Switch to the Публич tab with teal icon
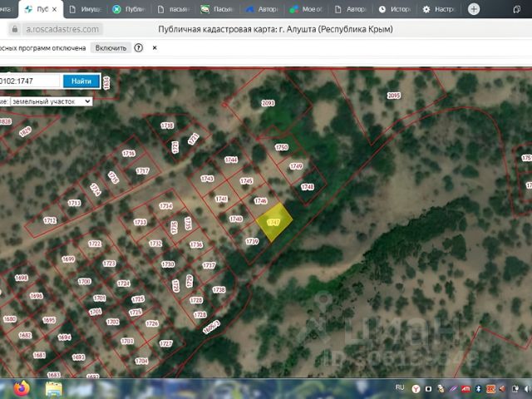 [129, 9]
